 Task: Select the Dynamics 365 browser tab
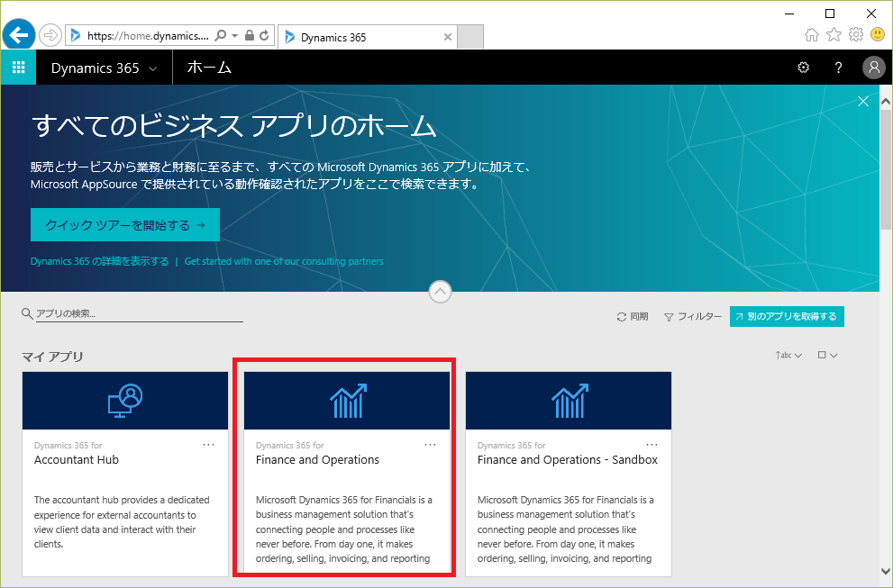pos(368,37)
